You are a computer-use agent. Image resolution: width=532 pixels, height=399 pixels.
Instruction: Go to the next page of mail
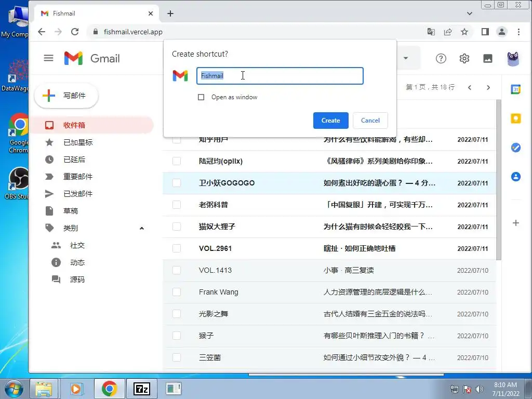[488, 87]
